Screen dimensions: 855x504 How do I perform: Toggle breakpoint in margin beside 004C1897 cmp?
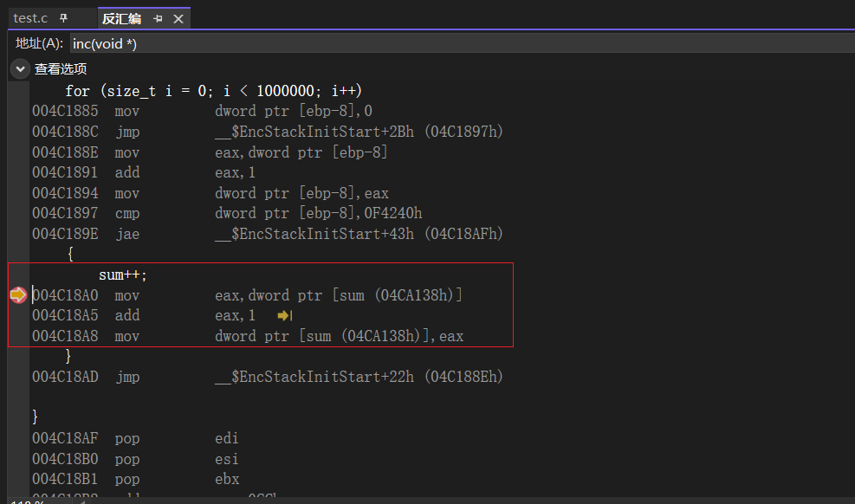tap(18, 213)
